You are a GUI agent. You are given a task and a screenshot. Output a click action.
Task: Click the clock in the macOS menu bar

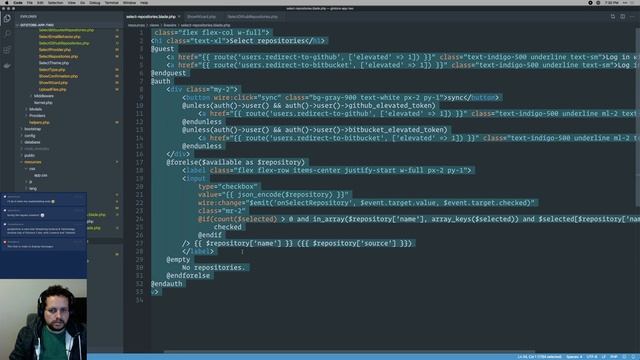coord(611,2)
